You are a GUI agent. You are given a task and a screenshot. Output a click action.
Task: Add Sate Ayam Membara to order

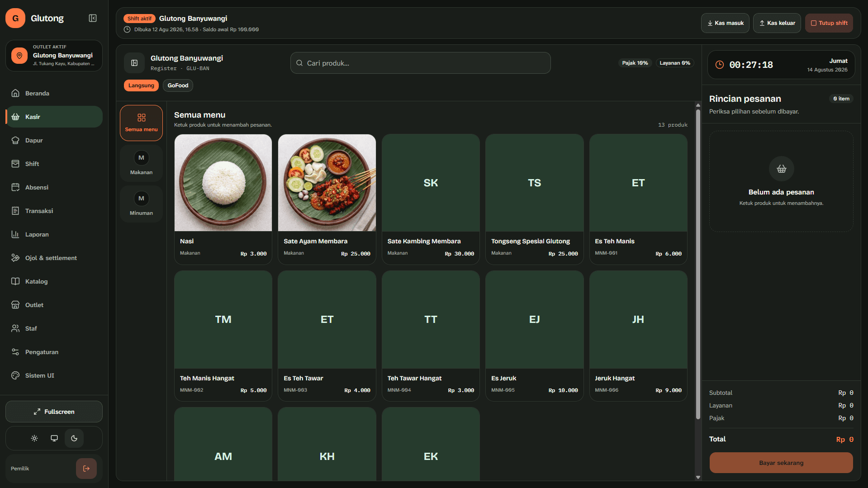[327, 199]
